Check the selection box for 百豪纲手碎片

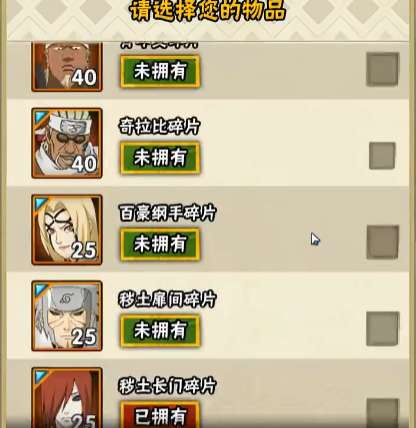pyautogui.click(x=383, y=242)
